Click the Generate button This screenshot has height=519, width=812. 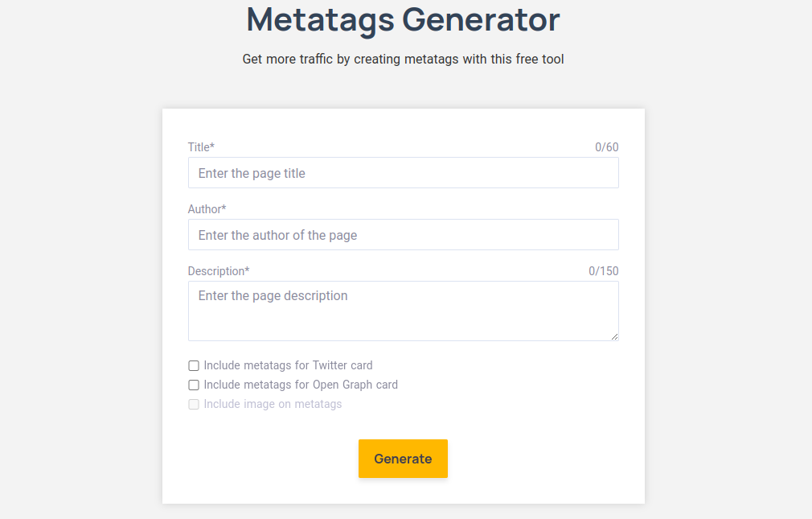point(403,459)
